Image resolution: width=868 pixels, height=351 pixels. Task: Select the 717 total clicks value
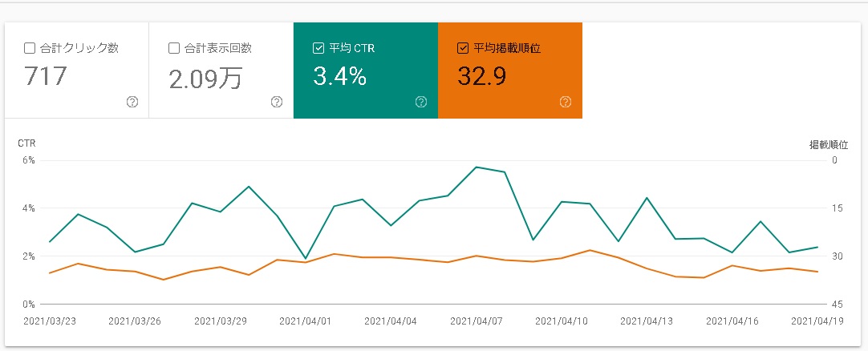(46, 76)
